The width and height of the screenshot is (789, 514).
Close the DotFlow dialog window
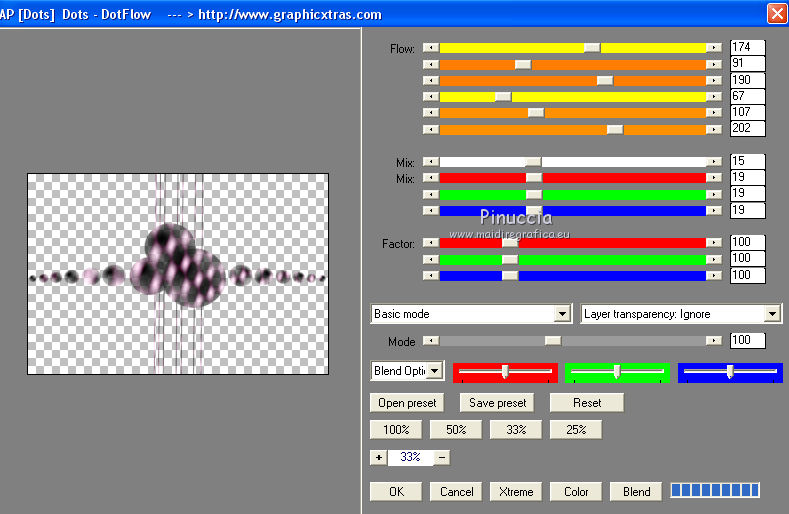click(776, 13)
